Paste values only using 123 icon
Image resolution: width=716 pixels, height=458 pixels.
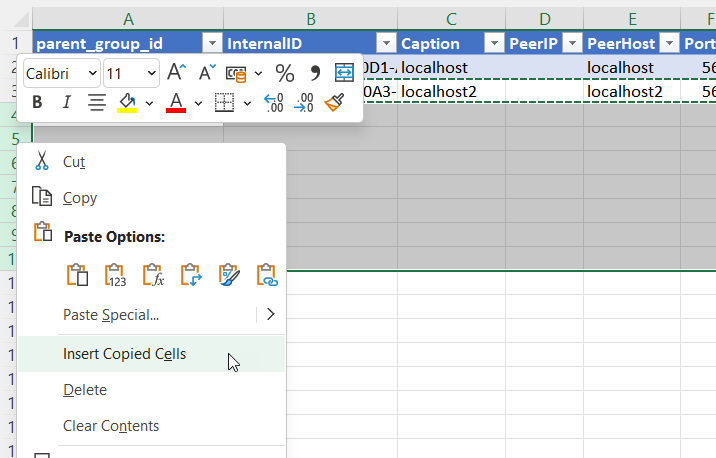tap(115, 275)
